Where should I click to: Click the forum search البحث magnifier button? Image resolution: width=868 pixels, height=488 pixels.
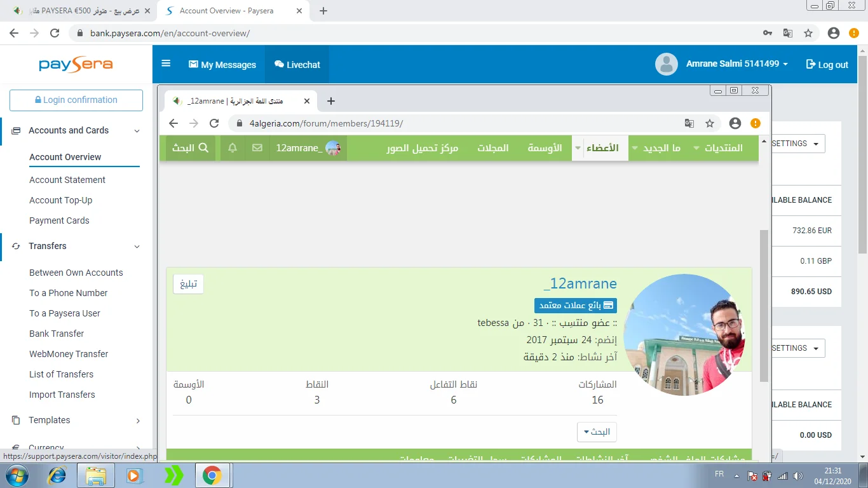191,147
